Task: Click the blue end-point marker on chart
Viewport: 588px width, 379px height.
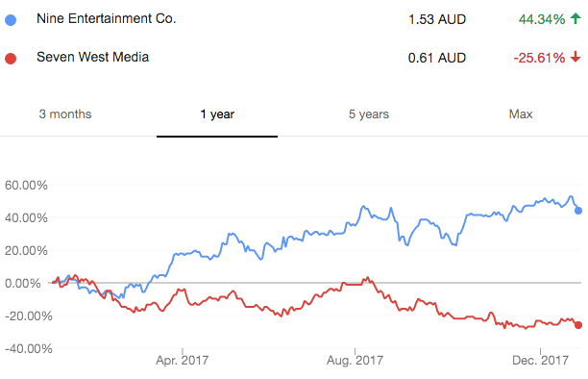Action: click(x=578, y=211)
